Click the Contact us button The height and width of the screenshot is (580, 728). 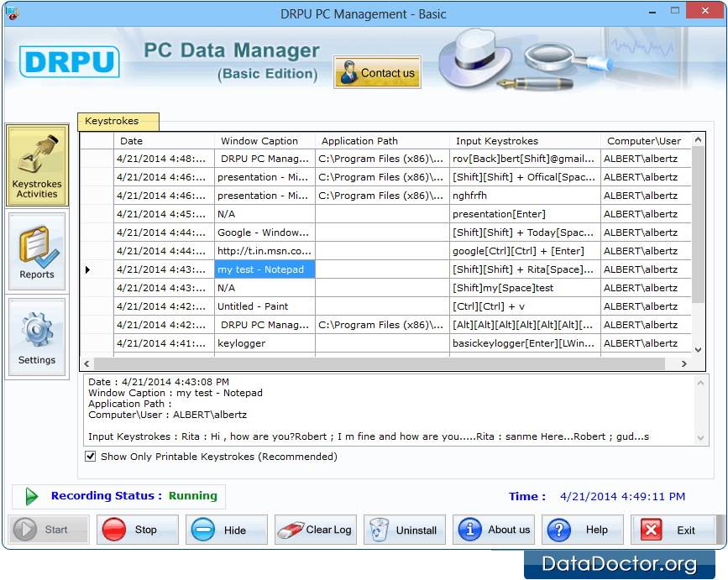377,72
